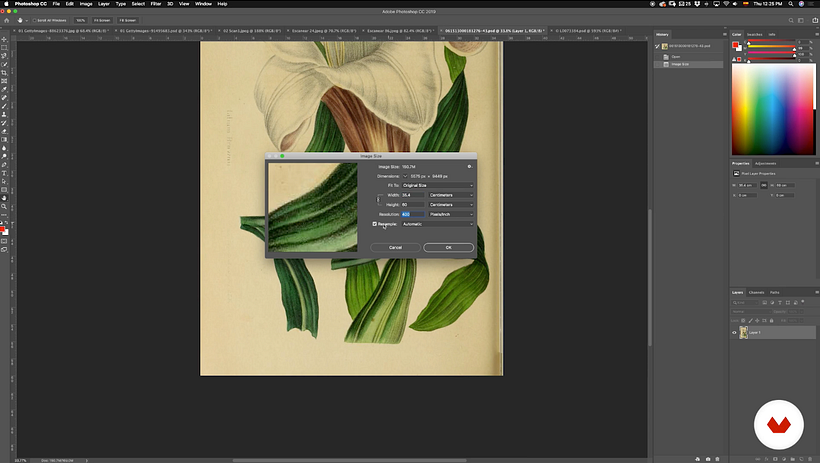Select the Pen tool
This screenshot has width=820, height=463.
pos(4,165)
